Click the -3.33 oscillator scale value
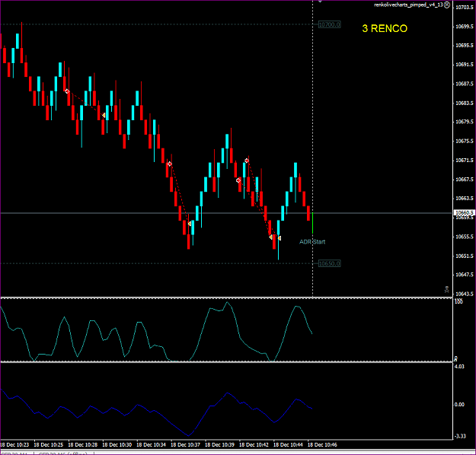This screenshot has width=476, height=455. click(460, 436)
